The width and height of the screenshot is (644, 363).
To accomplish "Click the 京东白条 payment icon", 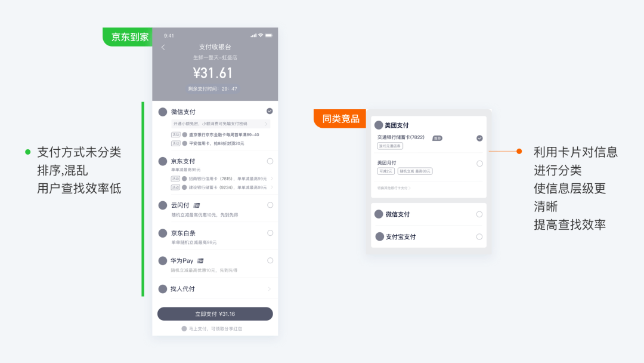I will click(163, 233).
